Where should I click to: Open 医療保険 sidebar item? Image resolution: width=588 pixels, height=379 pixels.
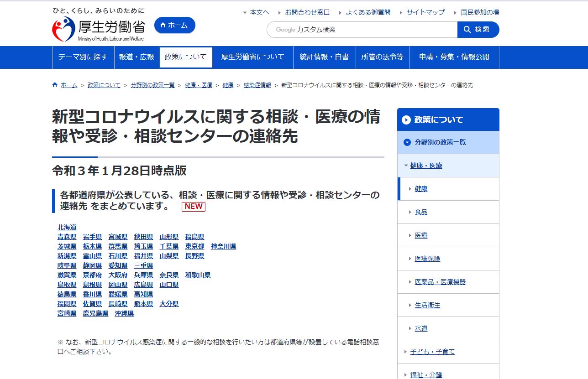tap(427, 259)
